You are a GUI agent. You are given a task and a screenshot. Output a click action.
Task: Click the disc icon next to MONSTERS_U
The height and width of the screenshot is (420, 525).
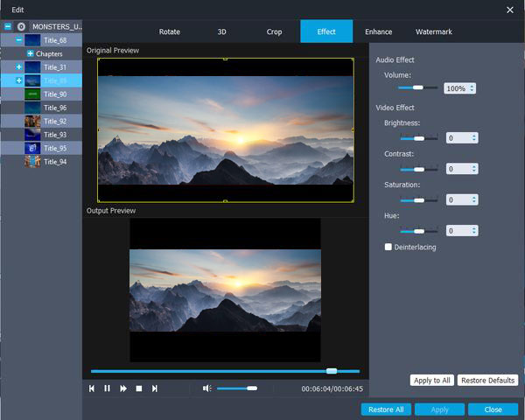[21, 27]
